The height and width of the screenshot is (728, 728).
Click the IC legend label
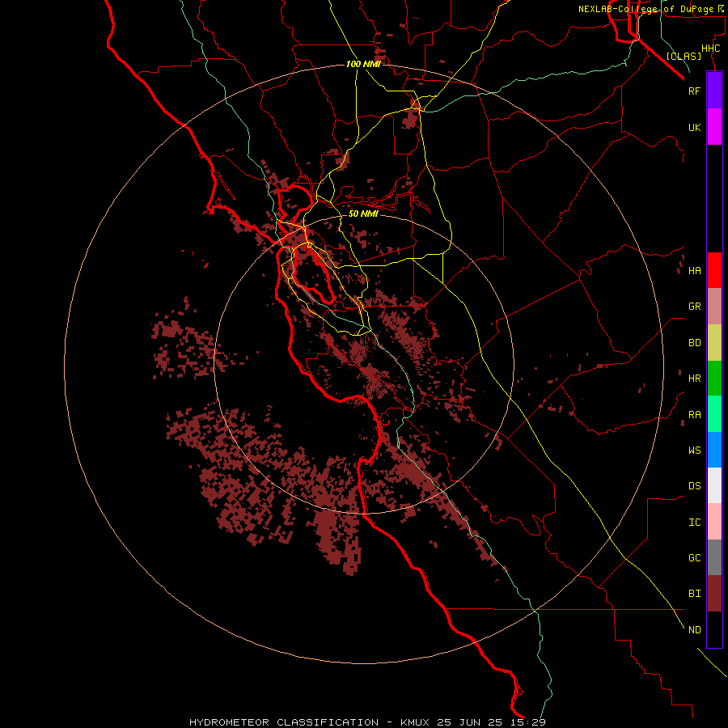point(695,523)
